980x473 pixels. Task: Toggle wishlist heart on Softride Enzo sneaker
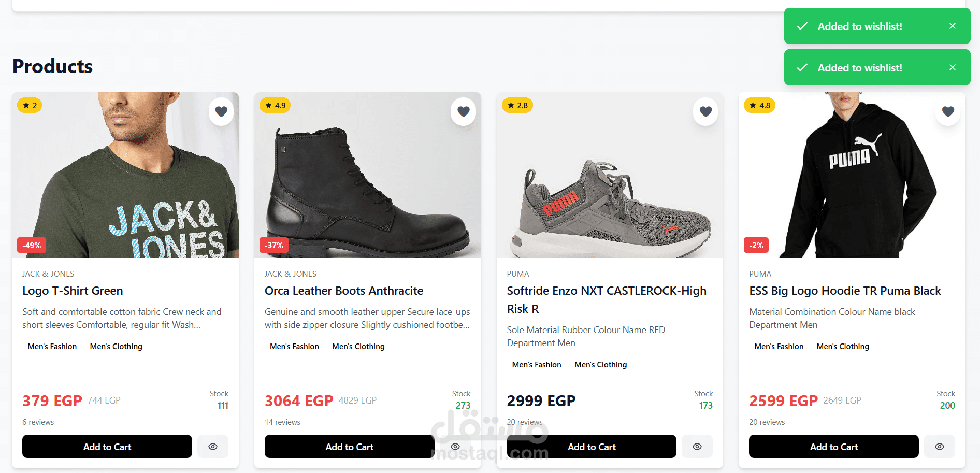click(x=705, y=111)
